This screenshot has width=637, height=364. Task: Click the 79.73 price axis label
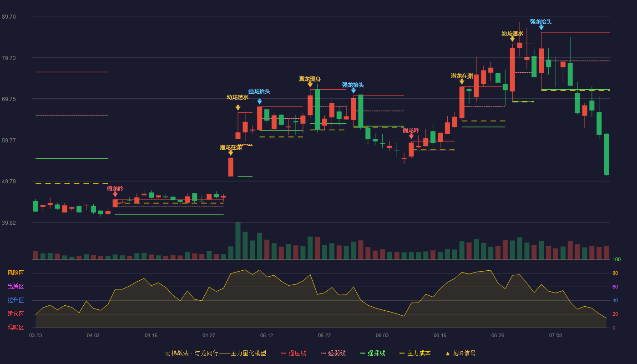[9, 58]
